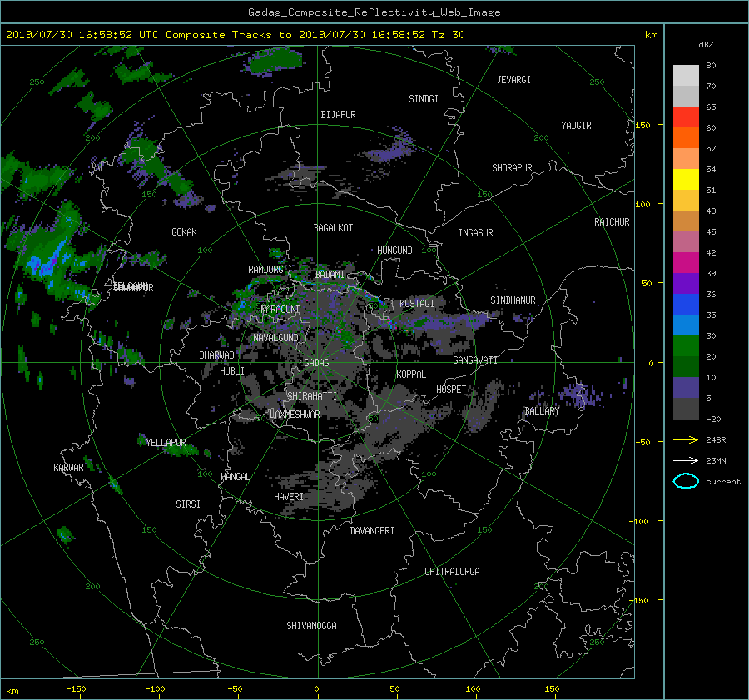Screen dimensions: 749x700
Task: Click the 150 value on right km axis
Action: pyautogui.click(x=643, y=125)
